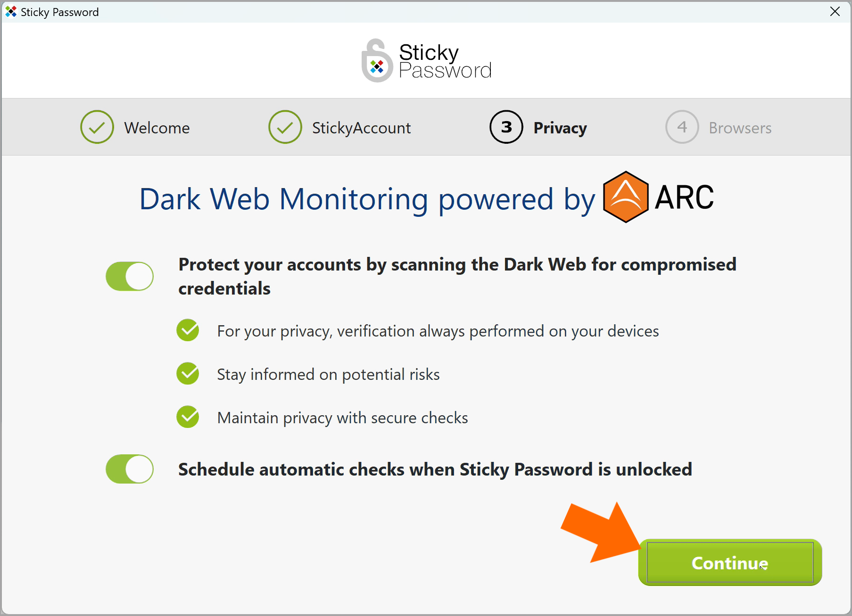852x616 pixels.
Task: Click the Sticky Password title bar icon
Action: click(11, 12)
